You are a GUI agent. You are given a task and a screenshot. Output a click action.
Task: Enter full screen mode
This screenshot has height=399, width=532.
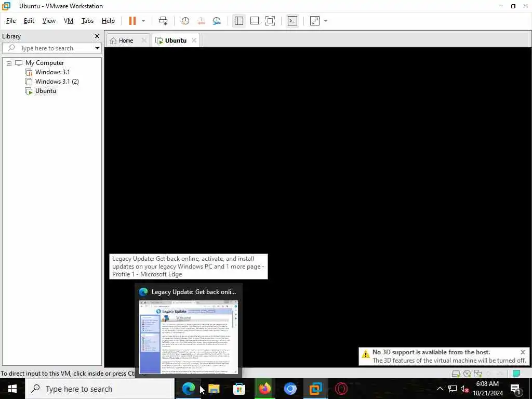tap(270, 21)
